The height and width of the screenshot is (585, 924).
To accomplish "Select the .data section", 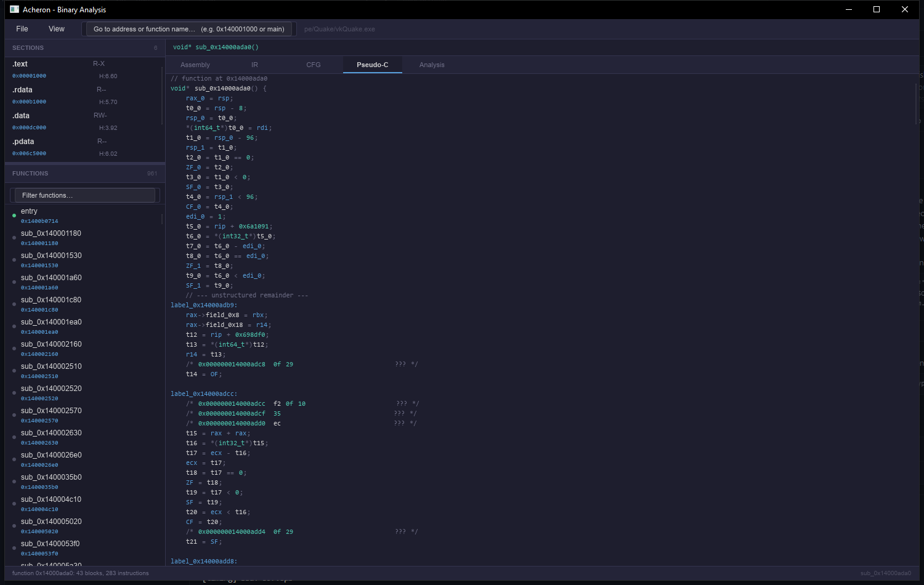I will [x=84, y=121].
